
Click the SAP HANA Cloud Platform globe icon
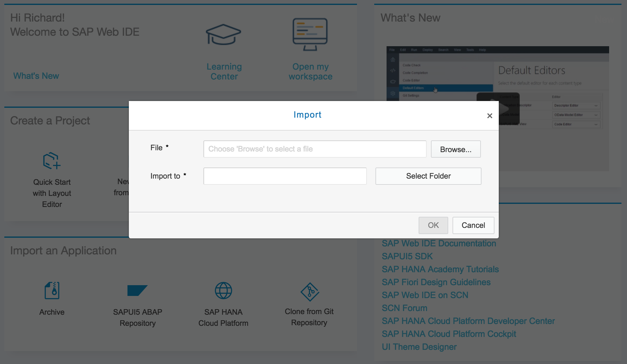pos(223,290)
